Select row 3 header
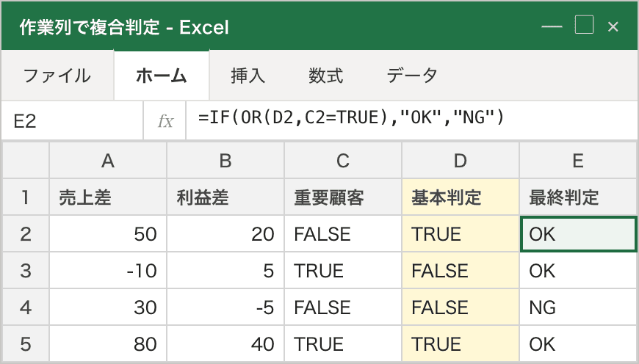This screenshot has width=639, height=364. 26,270
